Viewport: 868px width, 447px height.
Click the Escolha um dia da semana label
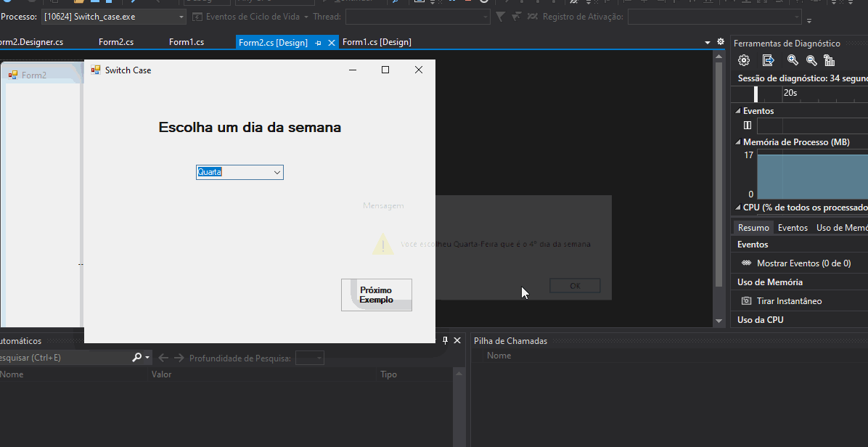coord(250,127)
